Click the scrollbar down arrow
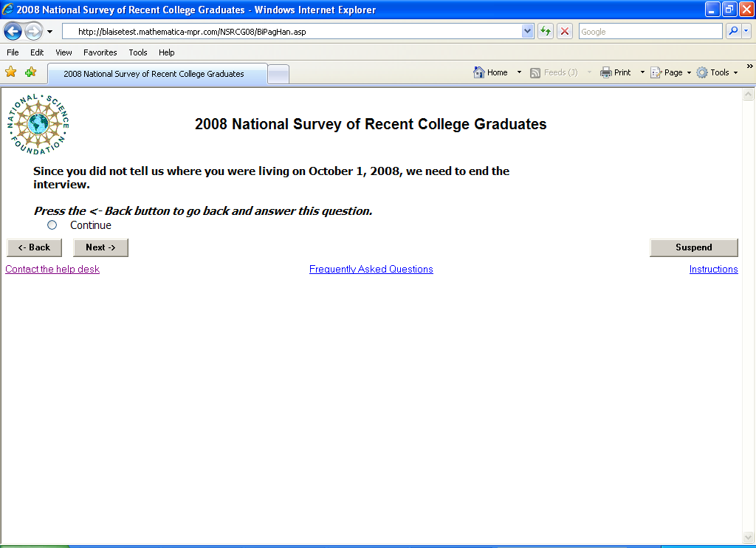Screen dimensions: 756x548 point(749,537)
